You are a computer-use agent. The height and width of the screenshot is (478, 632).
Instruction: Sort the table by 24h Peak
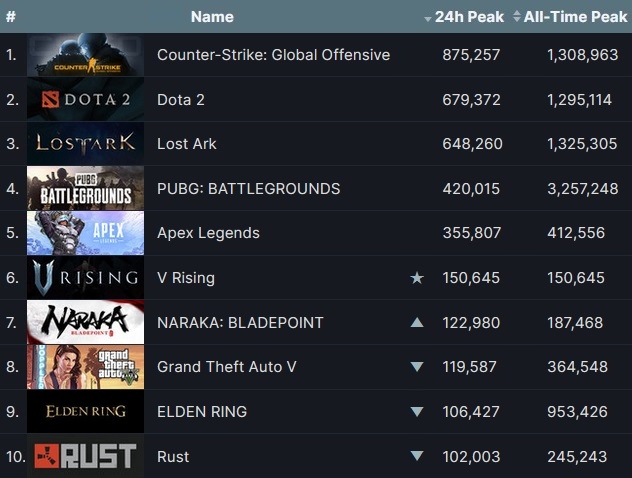[464, 17]
